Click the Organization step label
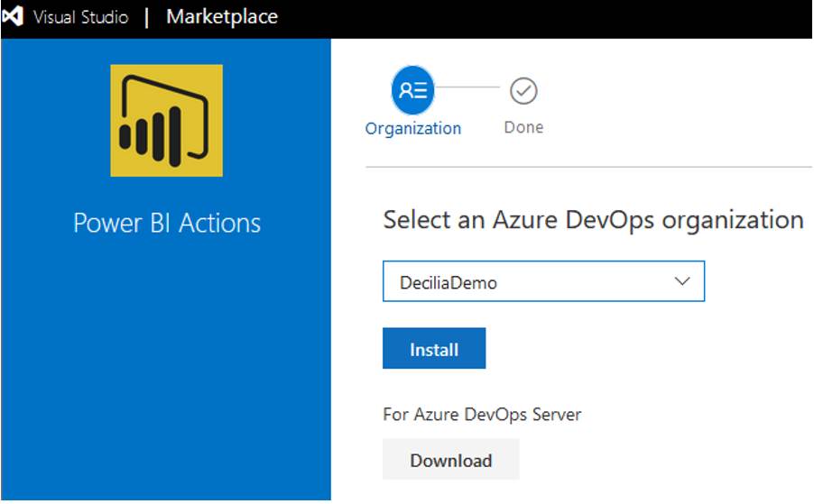814x504 pixels. pos(412,128)
